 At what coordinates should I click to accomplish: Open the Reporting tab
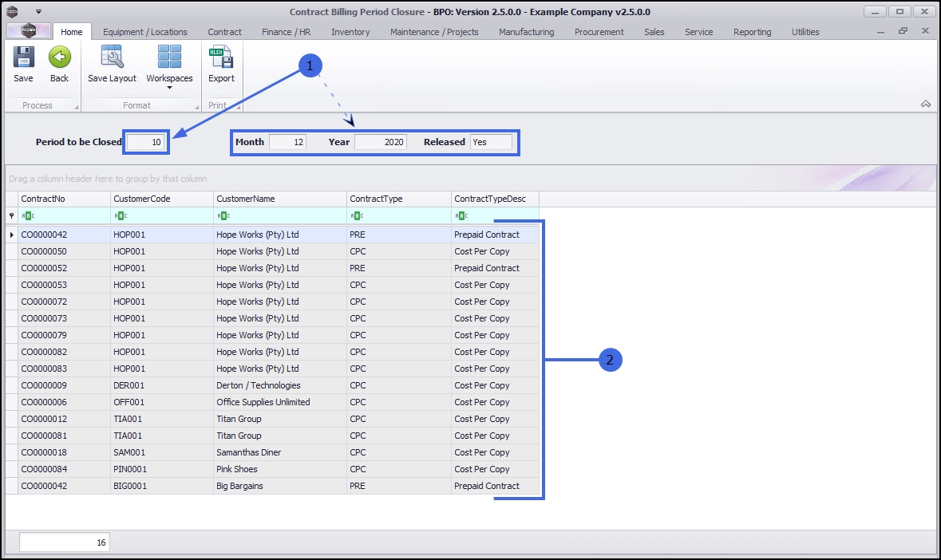click(752, 32)
